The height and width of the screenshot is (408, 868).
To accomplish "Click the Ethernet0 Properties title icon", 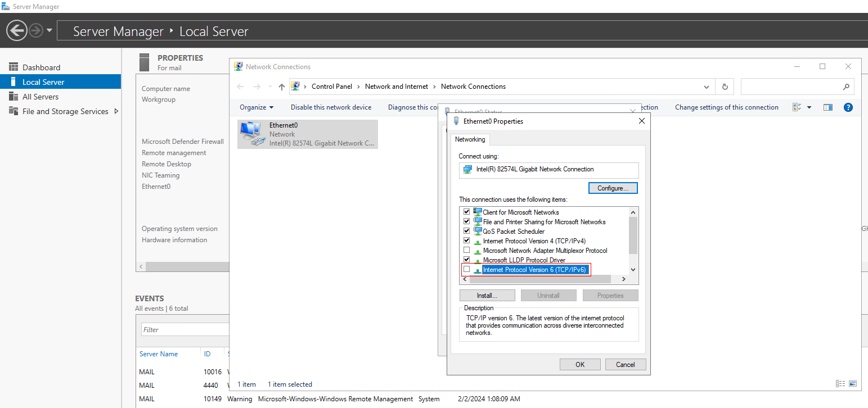I will click(x=456, y=121).
